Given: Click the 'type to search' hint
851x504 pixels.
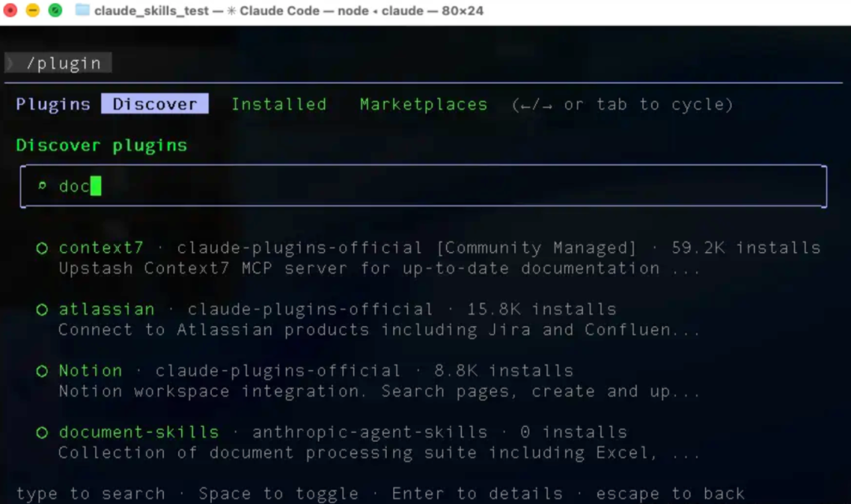Looking at the screenshot, I should point(91,493).
